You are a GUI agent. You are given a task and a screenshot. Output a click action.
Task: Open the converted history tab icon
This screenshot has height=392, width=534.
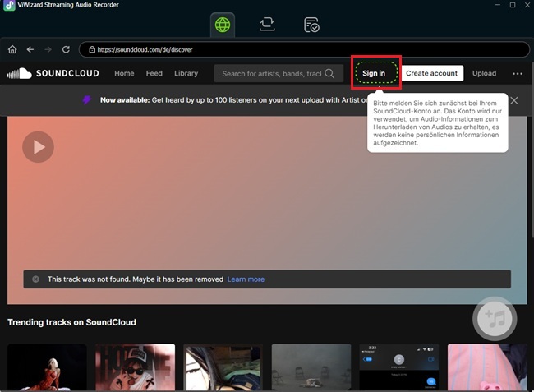(311, 25)
